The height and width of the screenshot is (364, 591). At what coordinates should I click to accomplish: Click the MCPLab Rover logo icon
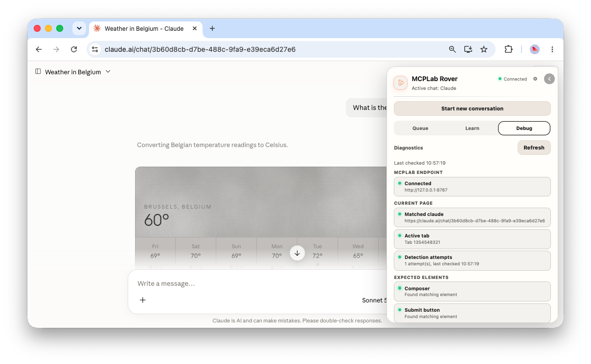click(401, 83)
